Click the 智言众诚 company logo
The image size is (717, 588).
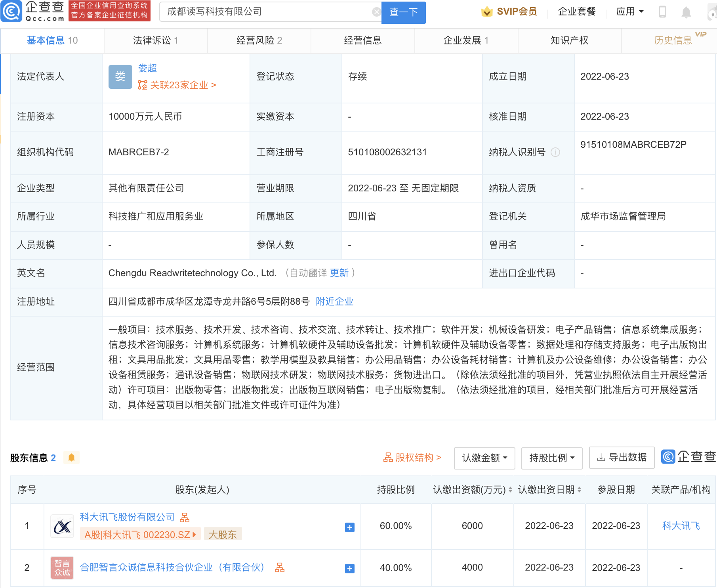[62, 568]
